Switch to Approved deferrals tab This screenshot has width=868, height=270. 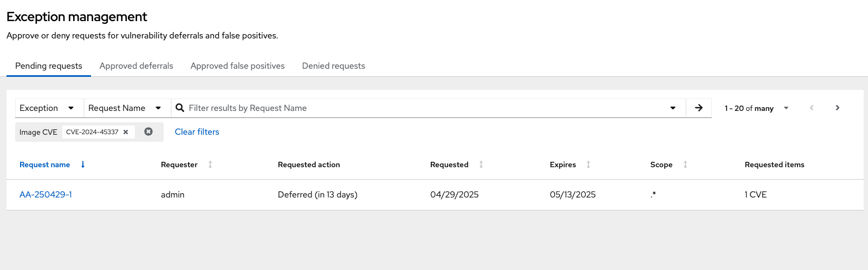137,66
